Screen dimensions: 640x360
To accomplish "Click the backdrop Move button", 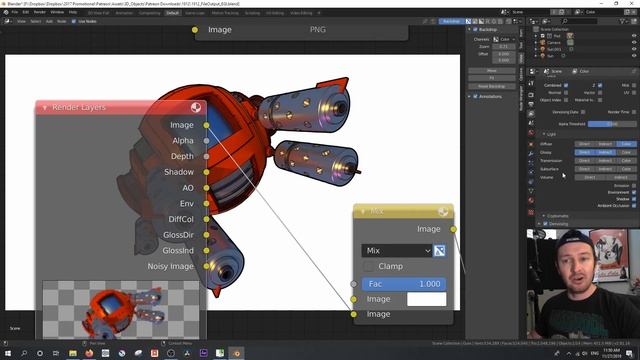I will click(492, 71).
